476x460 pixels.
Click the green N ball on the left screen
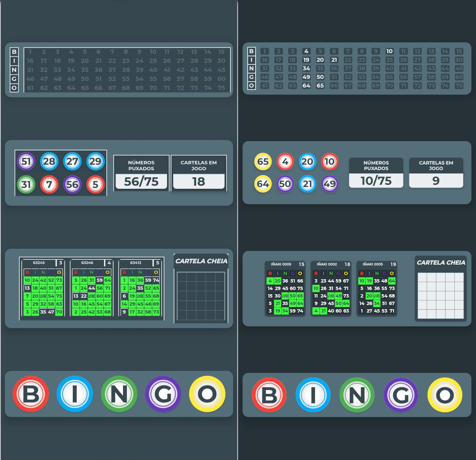pos(119,394)
